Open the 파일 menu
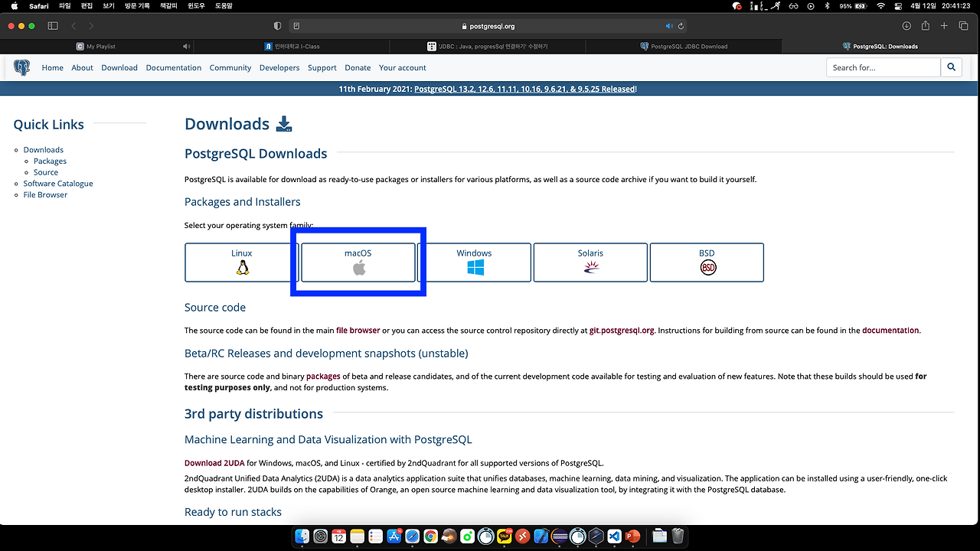This screenshot has width=980, height=551. coord(64,5)
